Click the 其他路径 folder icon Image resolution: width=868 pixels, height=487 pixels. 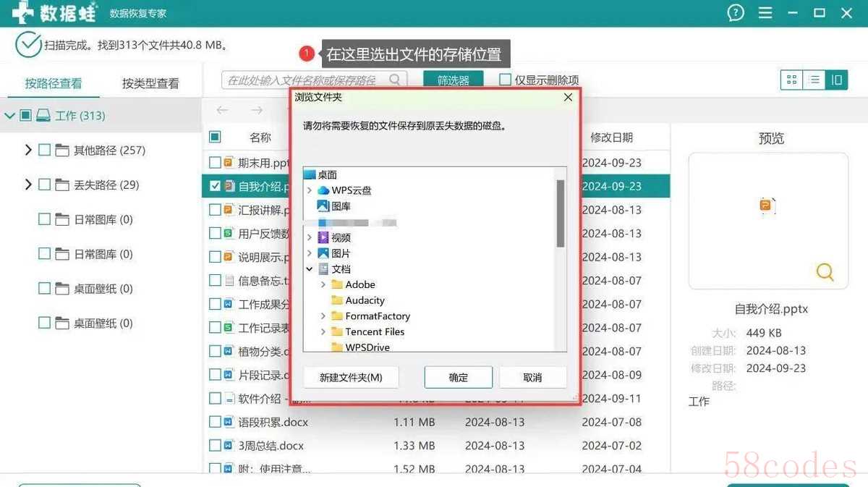(62, 151)
